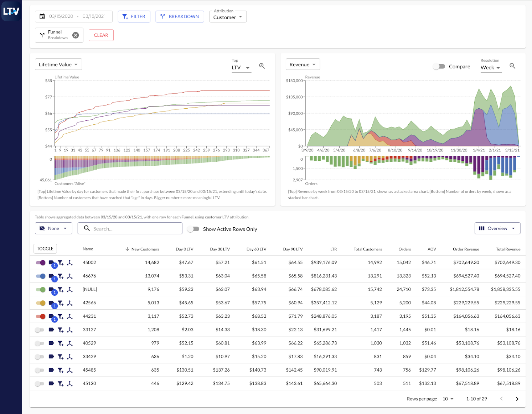The height and width of the screenshot is (414, 532).
Task: Toggle Show Active Rows Only
Action: click(193, 229)
